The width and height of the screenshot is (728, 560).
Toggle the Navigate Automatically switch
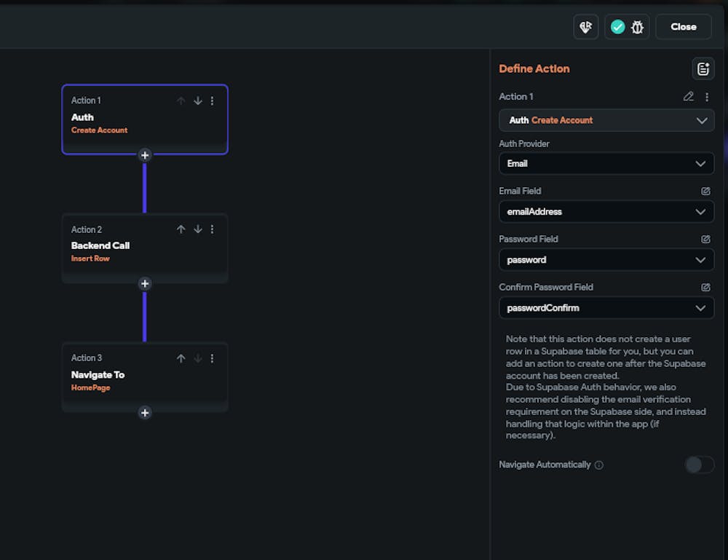click(700, 465)
